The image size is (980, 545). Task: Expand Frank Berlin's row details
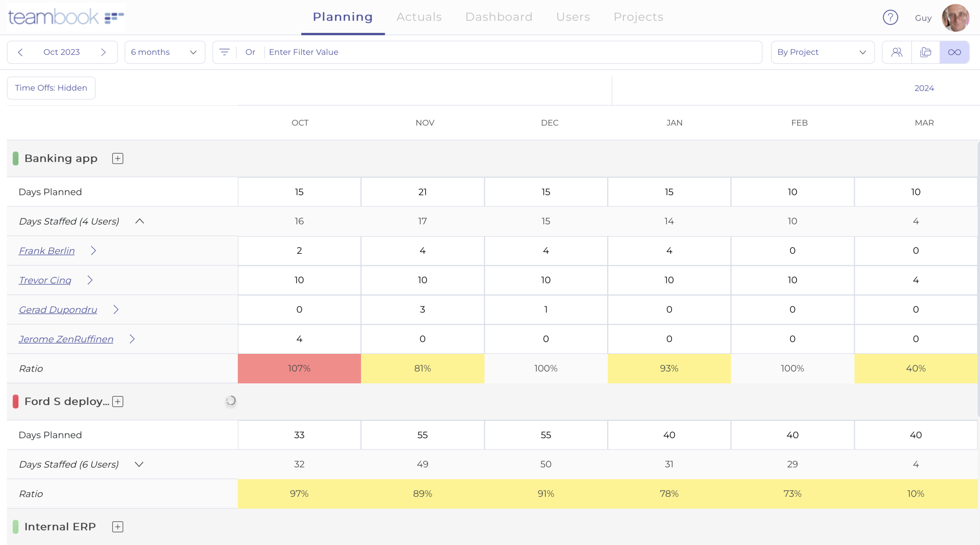point(94,251)
